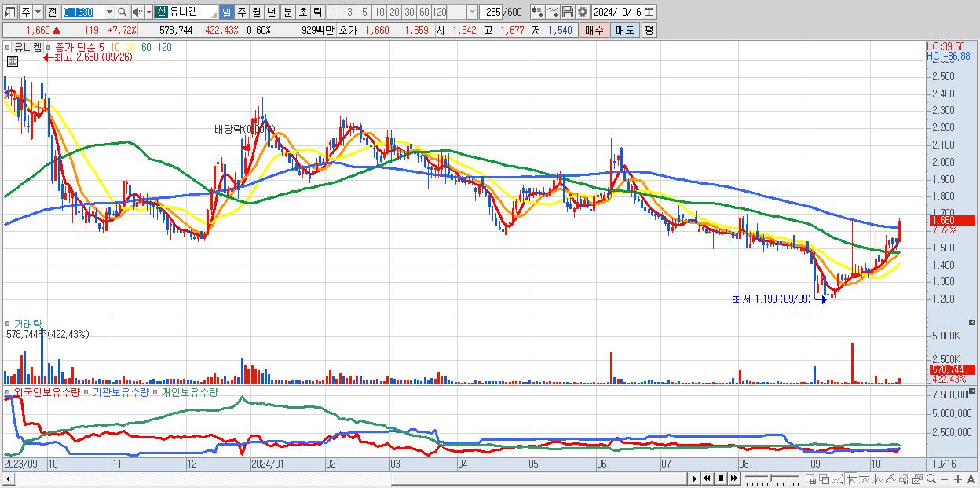980x488 pixels.
Task: Click the 매수 buy button
Action: 594,30
